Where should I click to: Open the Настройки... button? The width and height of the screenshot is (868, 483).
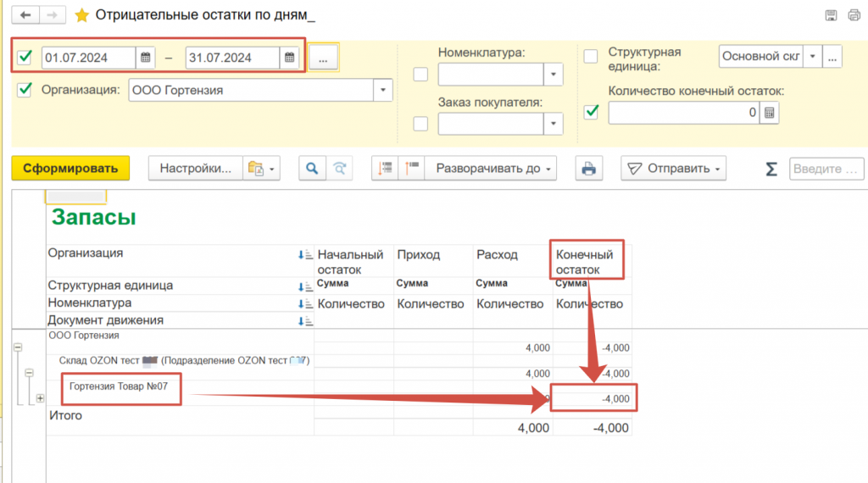click(x=196, y=169)
